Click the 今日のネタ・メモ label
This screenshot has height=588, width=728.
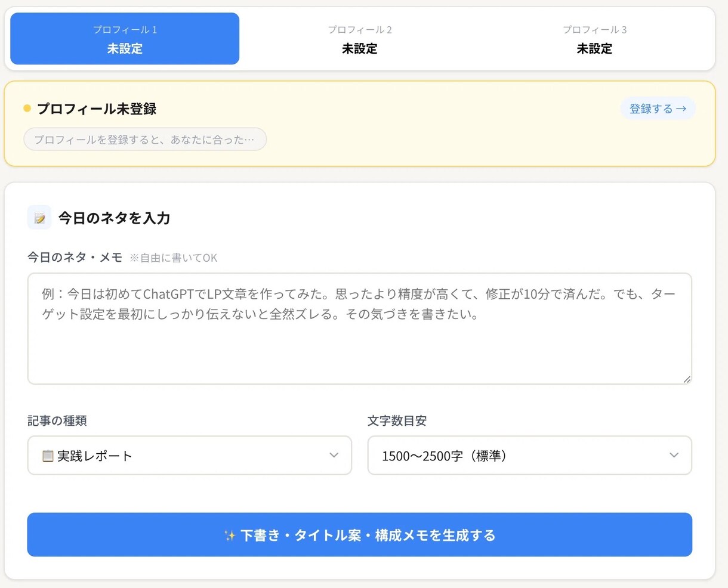point(75,258)
